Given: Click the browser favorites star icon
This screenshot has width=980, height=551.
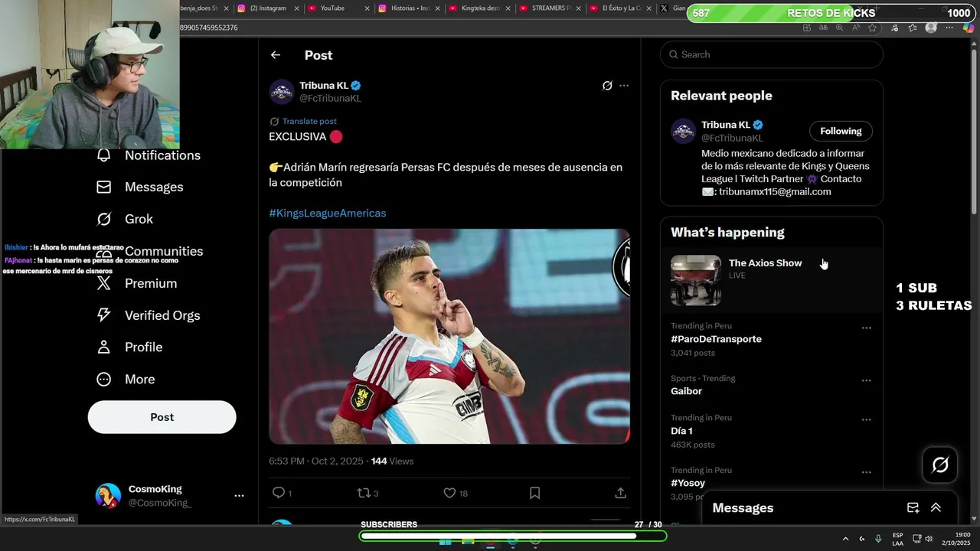Looking at the screenshot, I should 872,28.
